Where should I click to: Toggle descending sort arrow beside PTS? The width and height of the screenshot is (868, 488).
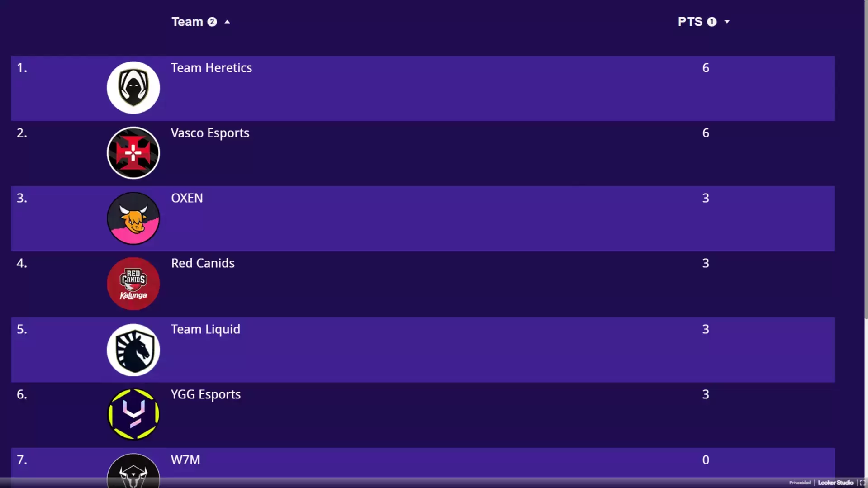[727, 22]
